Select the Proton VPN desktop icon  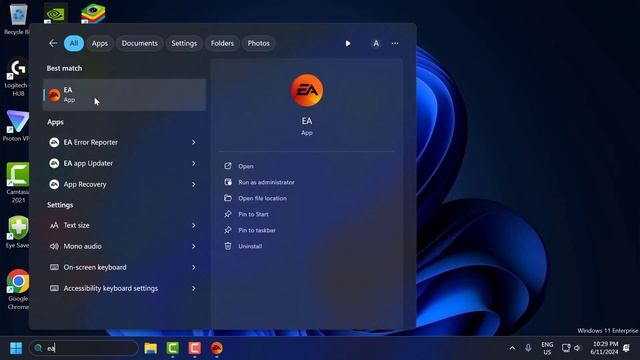[17, 126]
